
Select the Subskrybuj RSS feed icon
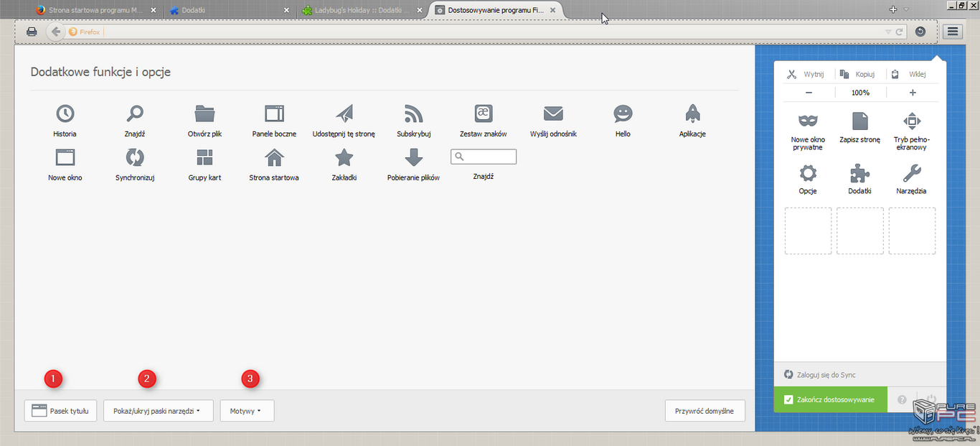(x=414, y=113)
